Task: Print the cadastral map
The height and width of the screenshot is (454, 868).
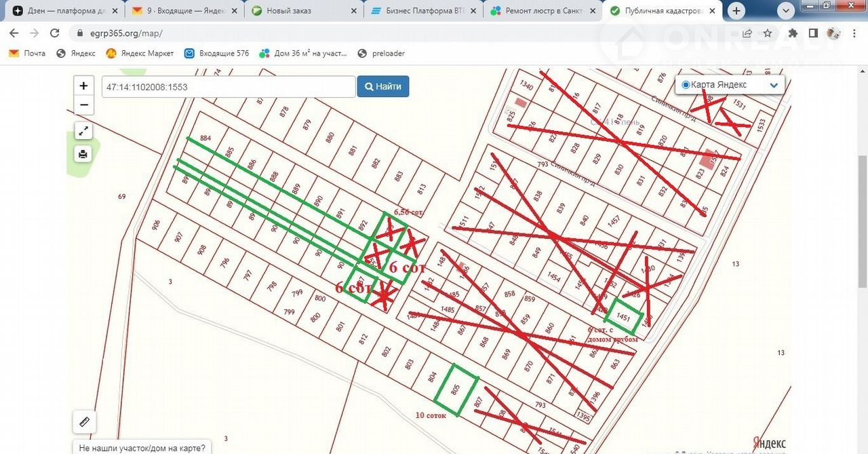Action: (x=83, y=154)
